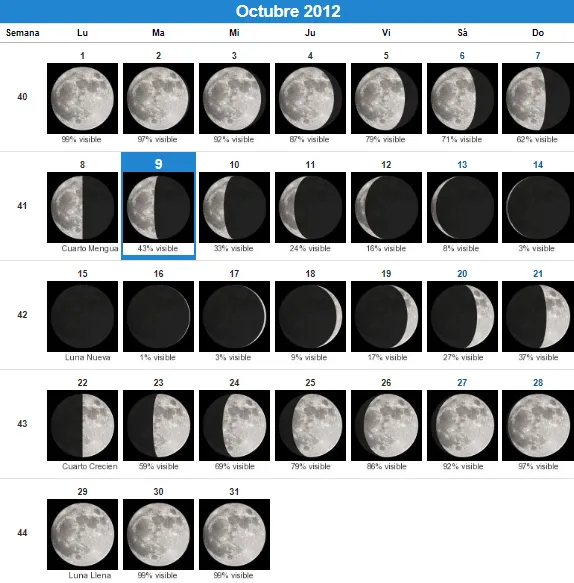Image resolution: width=574 pixels, height=583 pixels.
Task: Click the crescent moon on day 12
Action: click(x=386, y=207)
